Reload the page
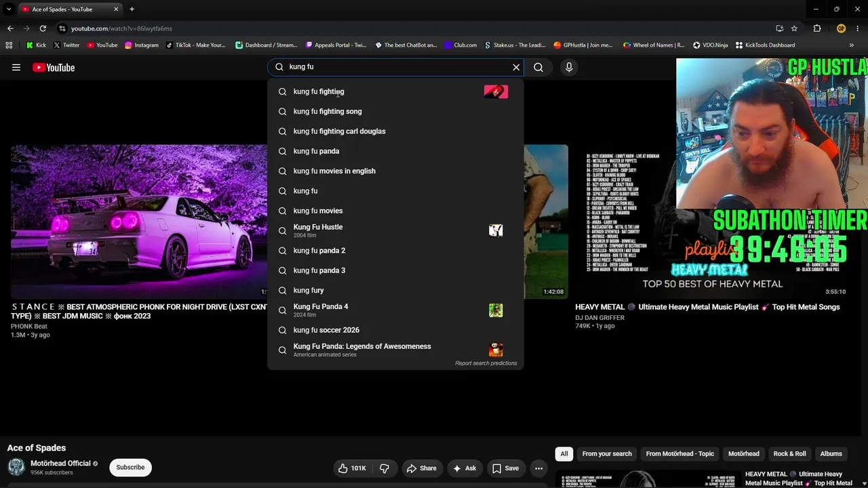Image resolution: width=868 pixels, height=488 pixels. [43, 28]
